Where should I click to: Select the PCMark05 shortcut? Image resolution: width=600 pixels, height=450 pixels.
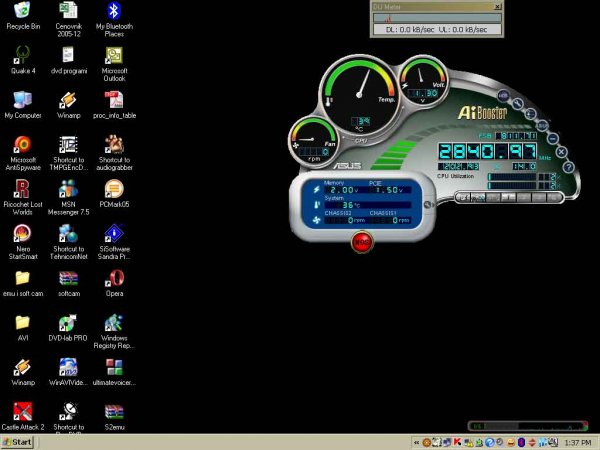pyautogui.click(x=114, y=193)
